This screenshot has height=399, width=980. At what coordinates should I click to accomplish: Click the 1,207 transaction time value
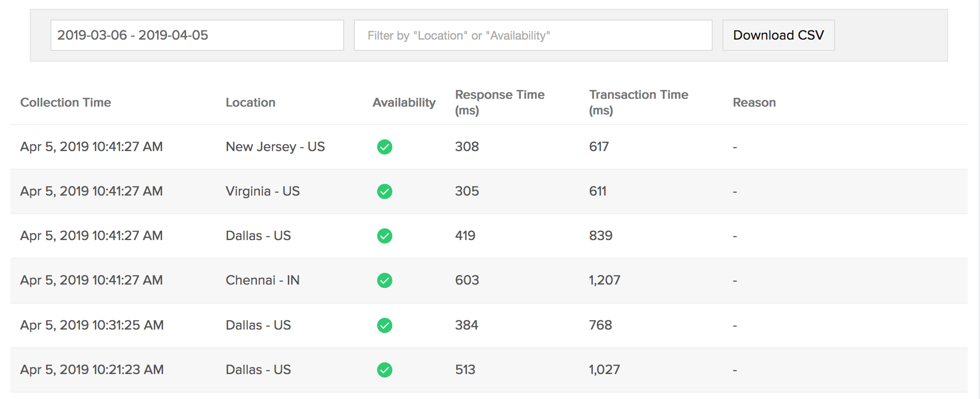coord(604,280)
